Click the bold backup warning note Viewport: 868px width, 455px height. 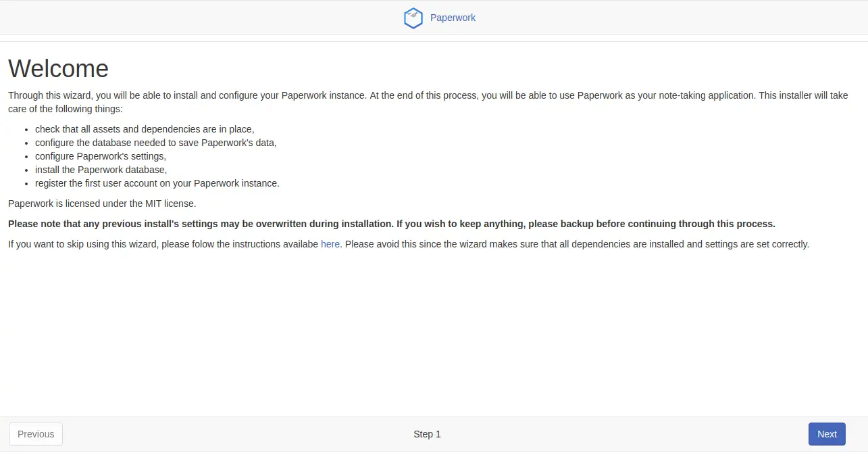(x=392, y=224)
